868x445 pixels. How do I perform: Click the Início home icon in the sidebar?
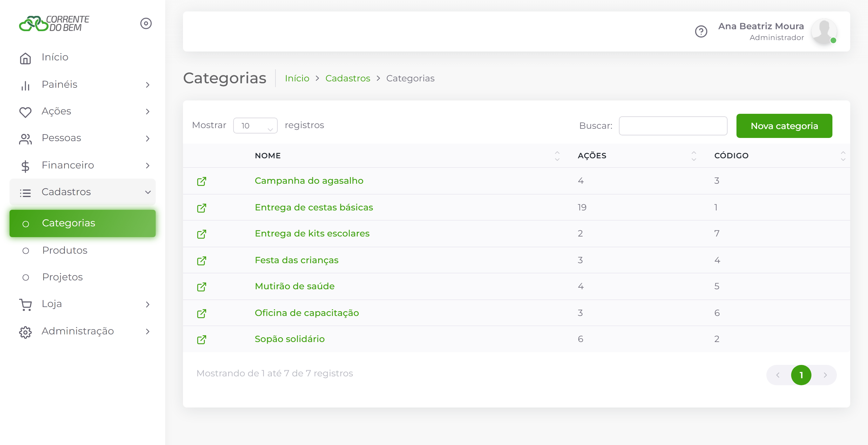(x=25, y=58)
